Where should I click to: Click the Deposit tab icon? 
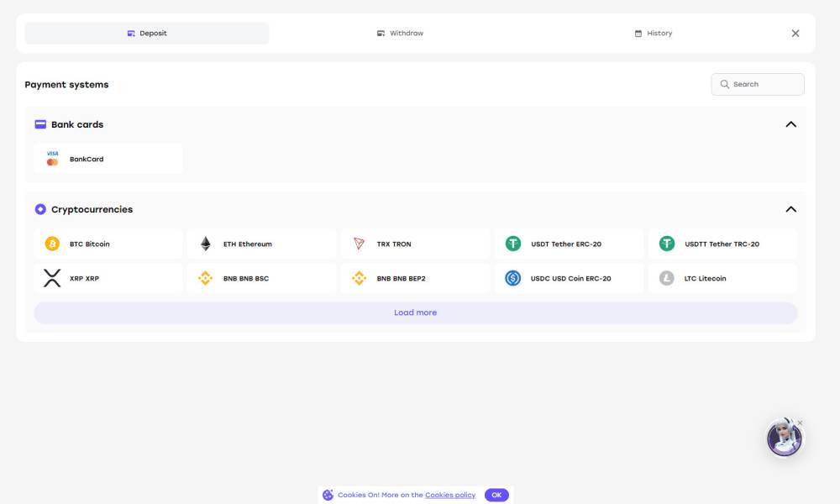(131, 34)
